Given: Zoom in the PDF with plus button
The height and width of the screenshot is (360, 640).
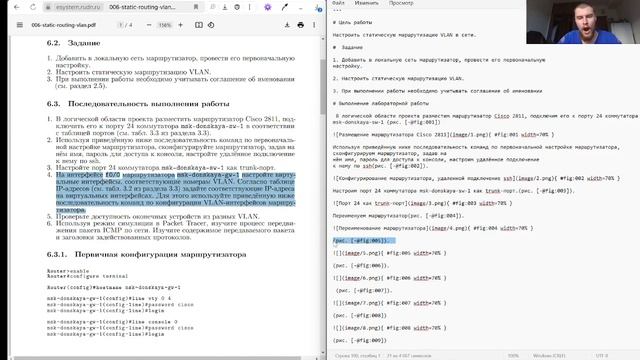Looking at the screenshot, I should click(x=180, y=25).
